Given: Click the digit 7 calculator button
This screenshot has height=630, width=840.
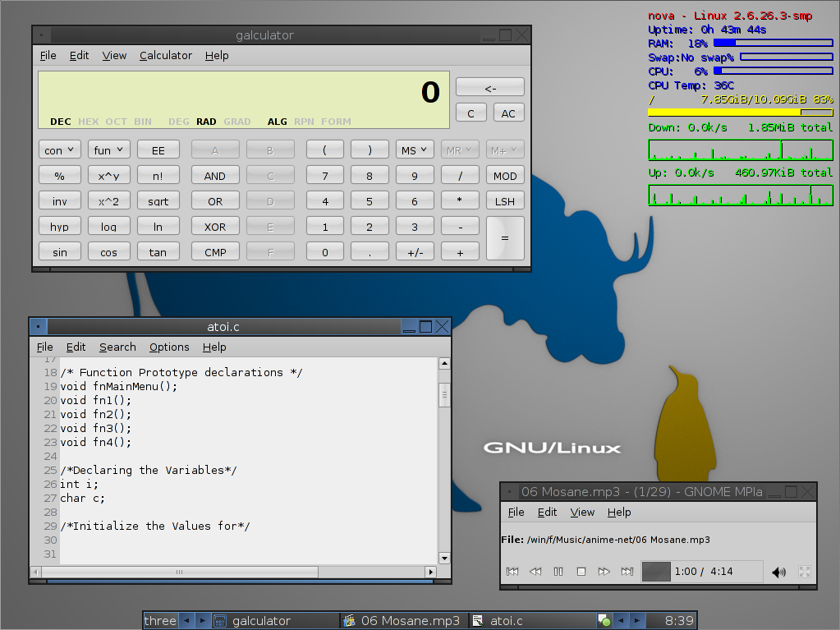Looking at the screenshot, I should 325,176.
